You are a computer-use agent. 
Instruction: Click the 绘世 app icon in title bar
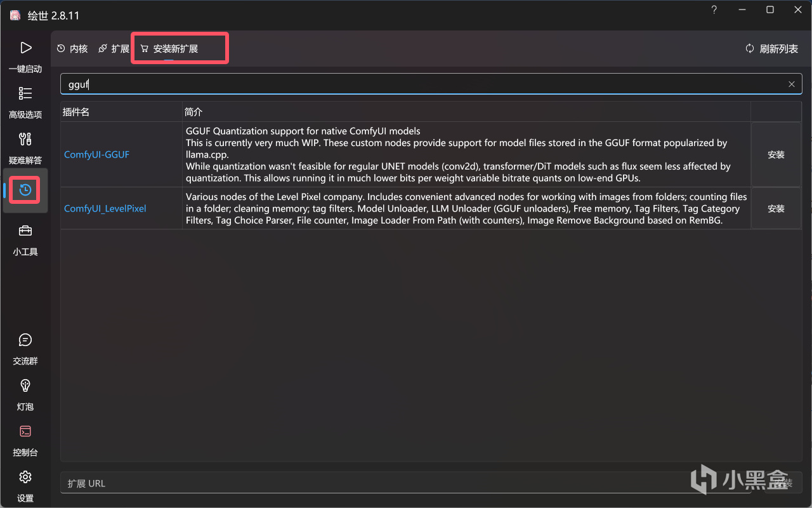click(15, 15)
